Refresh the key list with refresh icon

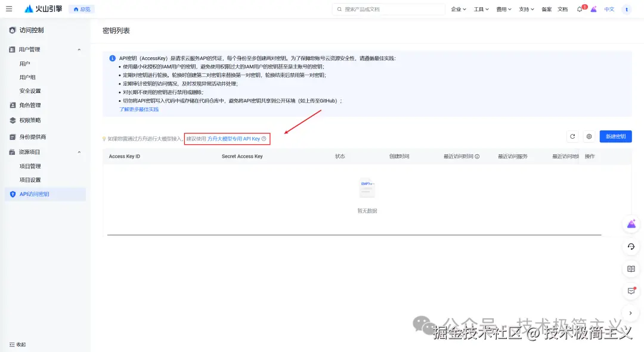click(572, 136)
